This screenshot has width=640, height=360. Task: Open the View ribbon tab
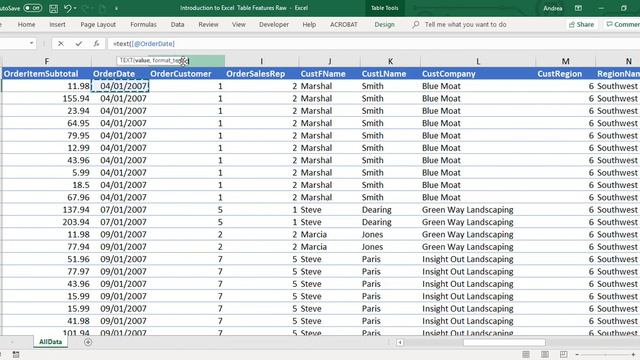[239, 24]
